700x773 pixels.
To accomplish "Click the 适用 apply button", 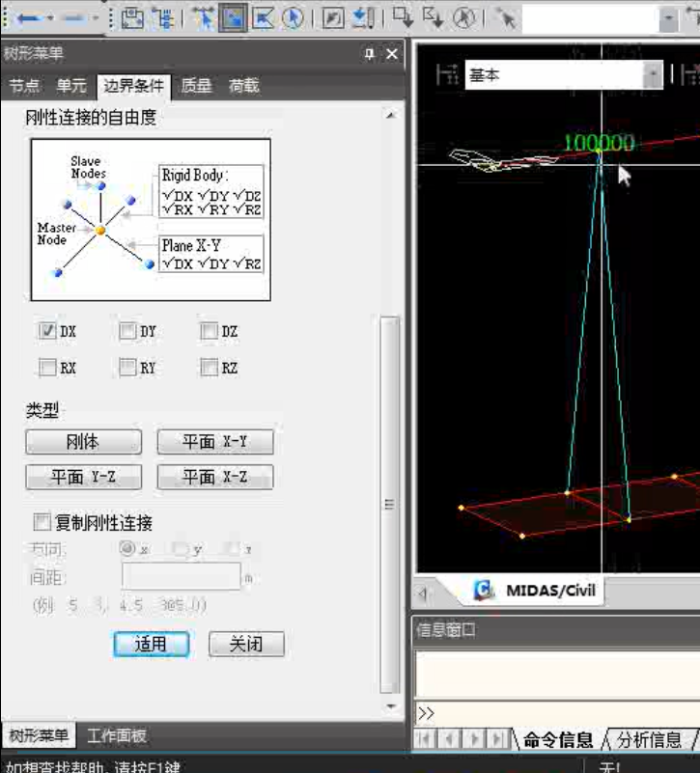I will coord(151,644).
